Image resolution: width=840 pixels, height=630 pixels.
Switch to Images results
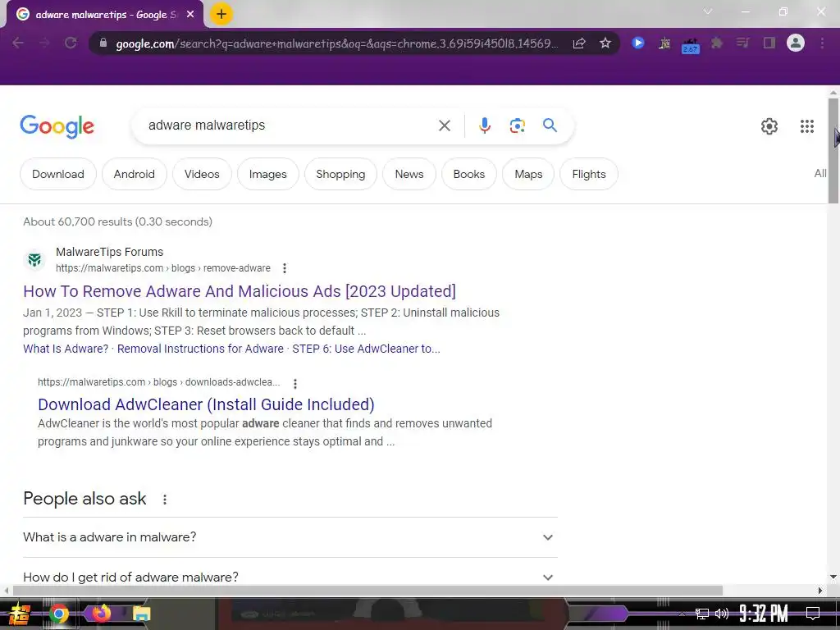pyautogui.click(x=268, y=174)
